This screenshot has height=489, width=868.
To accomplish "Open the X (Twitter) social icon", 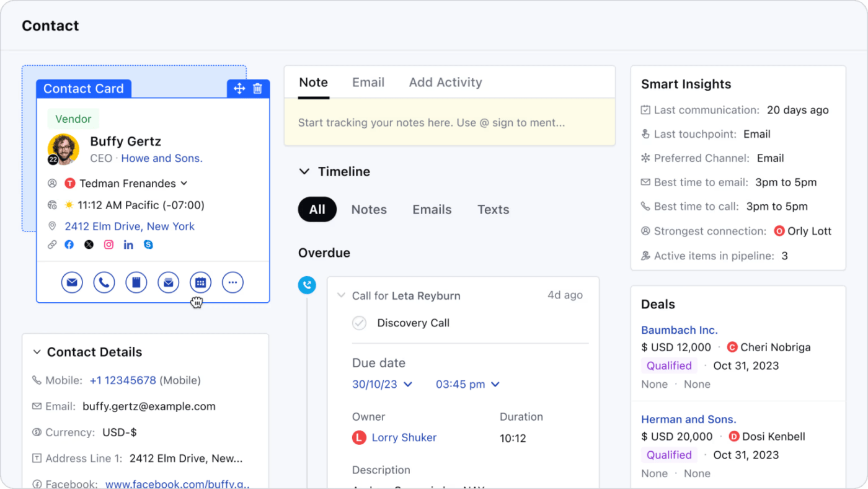I will [89, 244].
